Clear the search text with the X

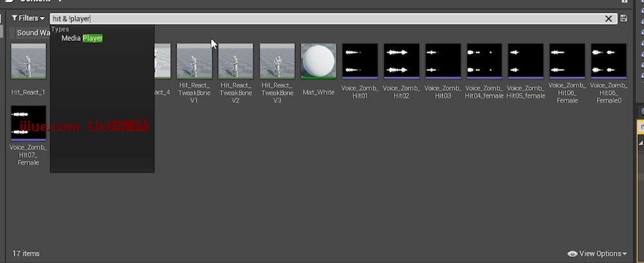609,19
